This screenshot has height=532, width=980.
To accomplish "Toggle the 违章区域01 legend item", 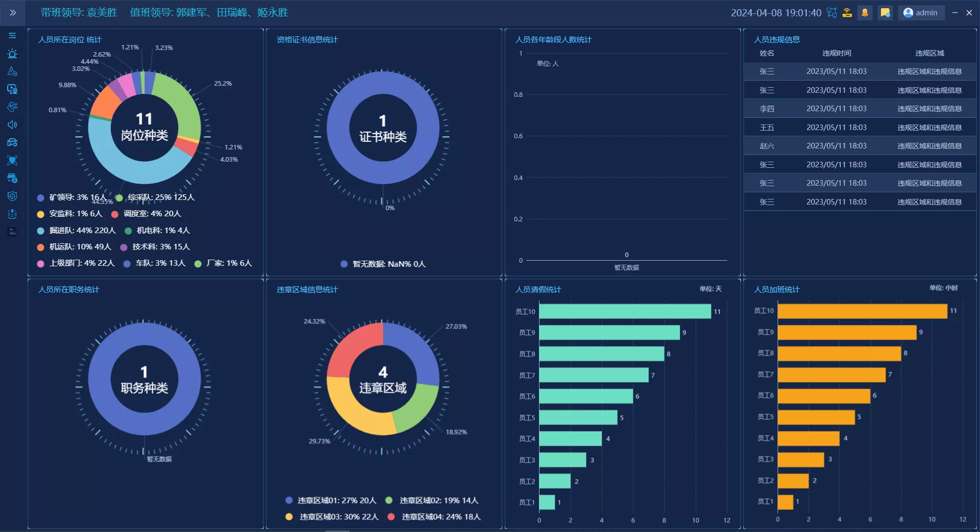I will coord(331,500).
